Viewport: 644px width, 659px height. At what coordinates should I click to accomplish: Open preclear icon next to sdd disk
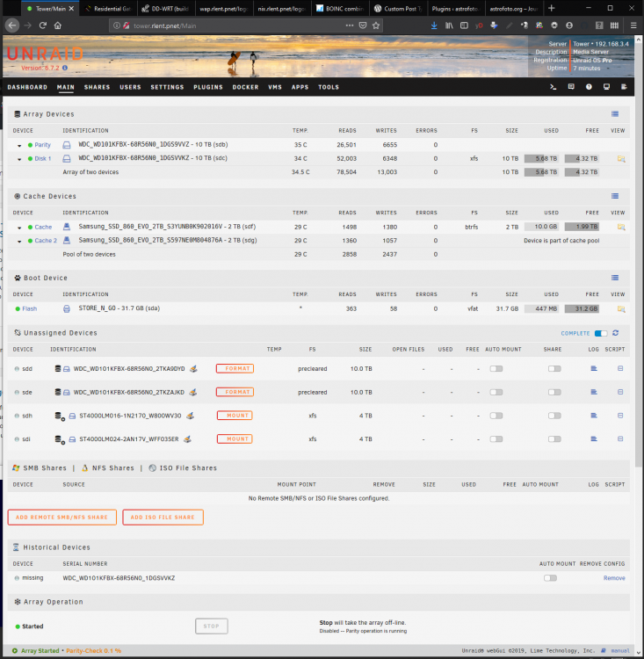point(193,368)
